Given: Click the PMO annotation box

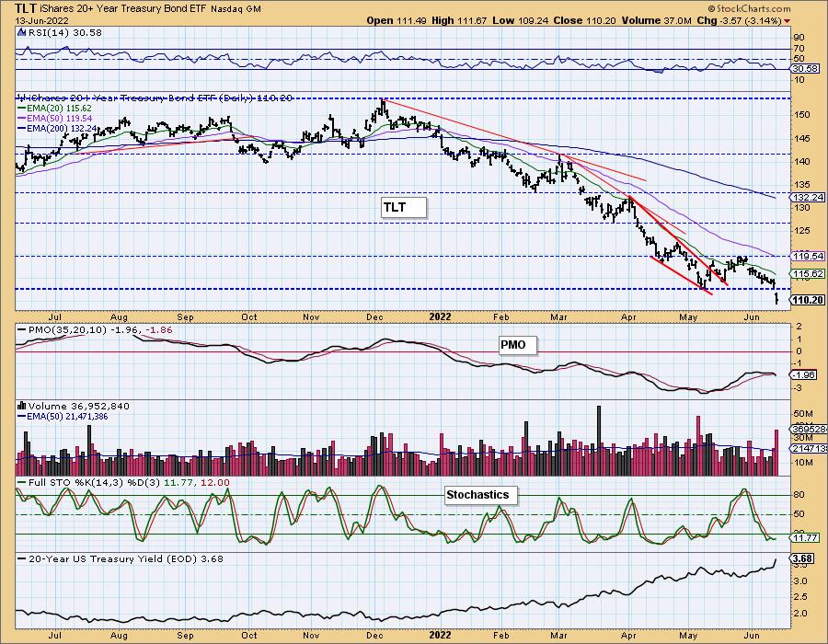Looking at the screenshot, I should pyautogui.click(x=518, y=345).
